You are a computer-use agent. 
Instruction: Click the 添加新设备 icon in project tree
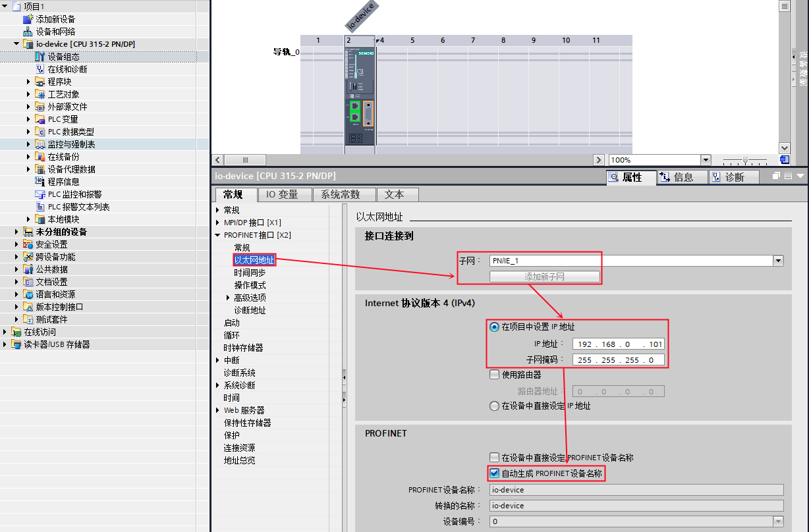tap(28, 19)
